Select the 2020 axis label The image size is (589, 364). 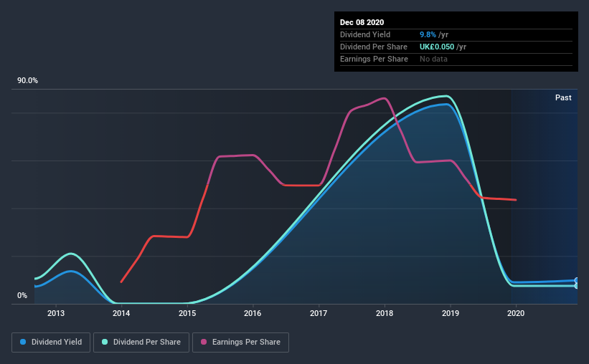tap(516, 313)
